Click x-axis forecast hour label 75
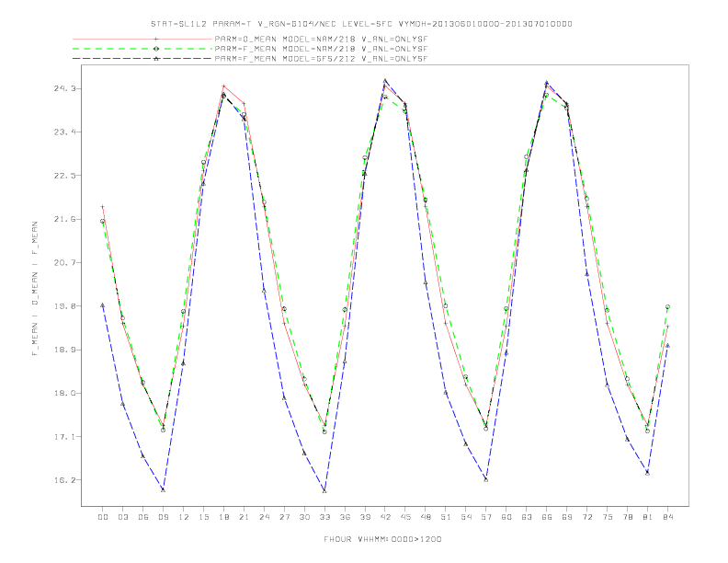The image size is (728, 563). 608,517
